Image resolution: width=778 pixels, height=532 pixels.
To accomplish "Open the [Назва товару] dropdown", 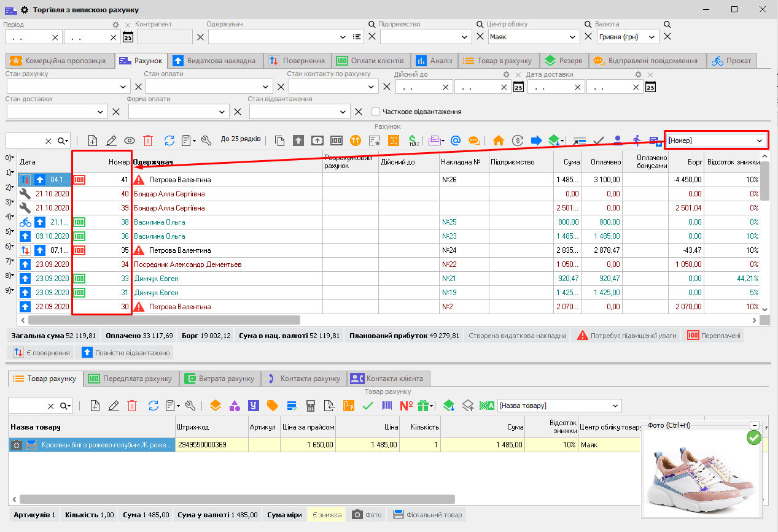I will [615, 406].
